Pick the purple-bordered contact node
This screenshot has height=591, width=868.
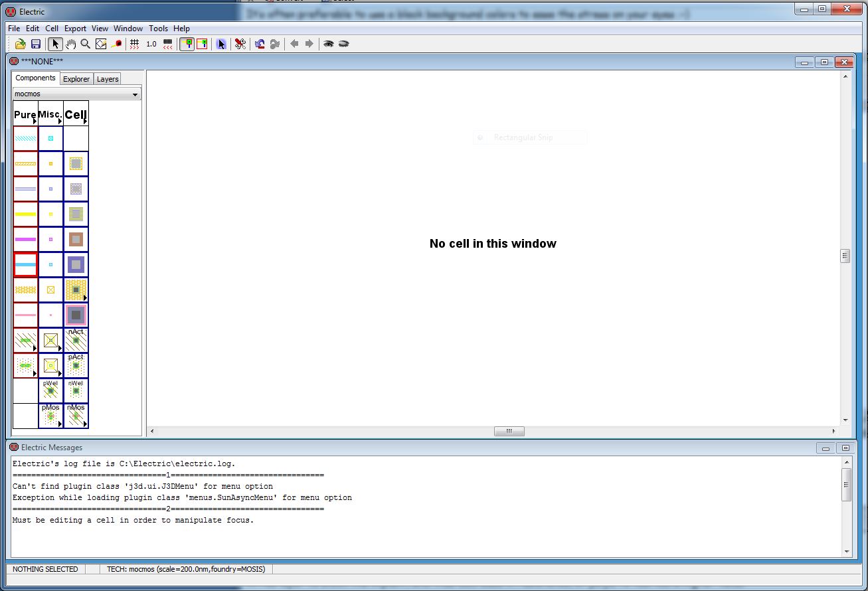(x=76, y=265)
